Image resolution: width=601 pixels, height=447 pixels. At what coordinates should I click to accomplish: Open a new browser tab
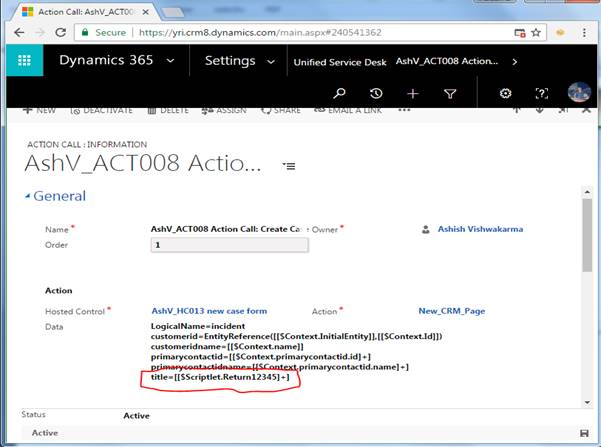[173, 12]
